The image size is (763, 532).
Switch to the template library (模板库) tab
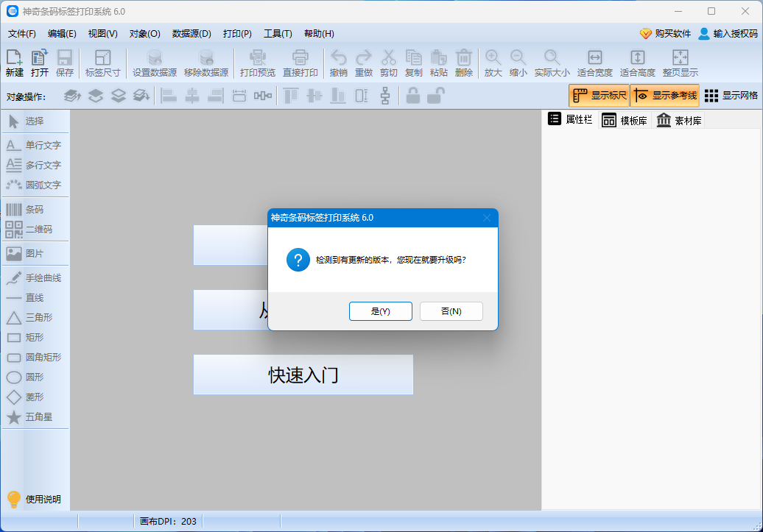pos(625,121)
